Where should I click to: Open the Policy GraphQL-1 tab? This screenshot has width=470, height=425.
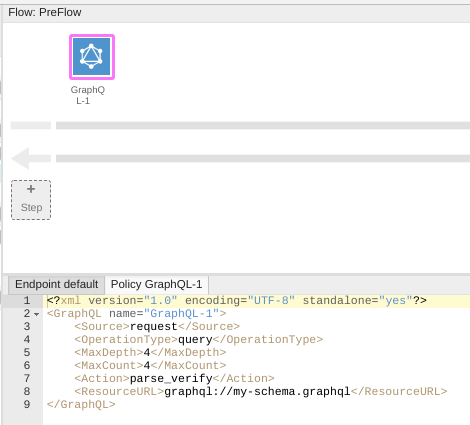[156, 284]
